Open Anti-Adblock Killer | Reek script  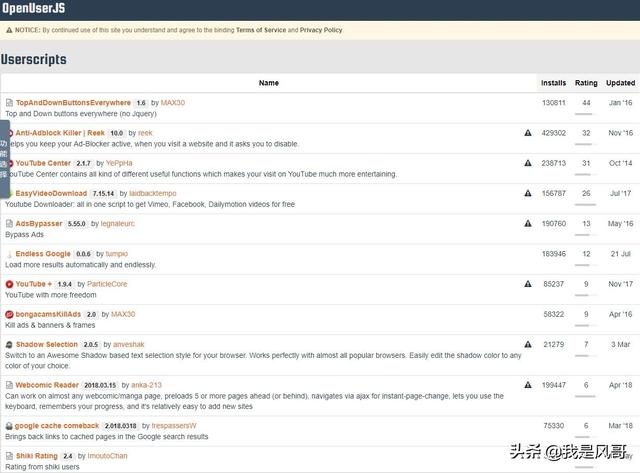pyautogui.click(x=60, y=133)
